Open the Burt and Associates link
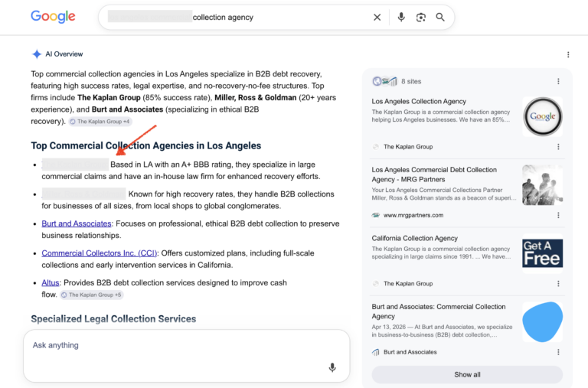The image size is (588, 388). point(77,223)
